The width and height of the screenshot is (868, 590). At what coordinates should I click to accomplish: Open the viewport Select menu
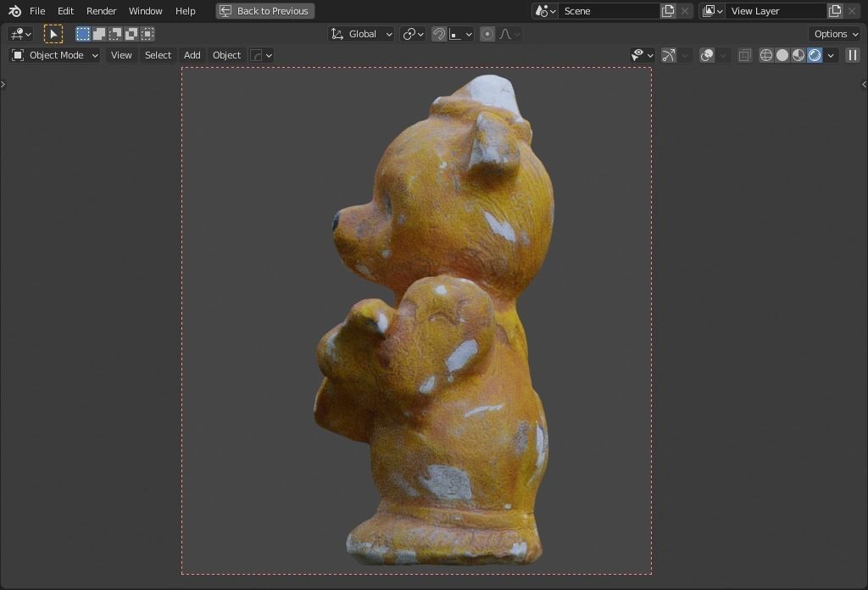pyautogui.click(x=158, y=55)
